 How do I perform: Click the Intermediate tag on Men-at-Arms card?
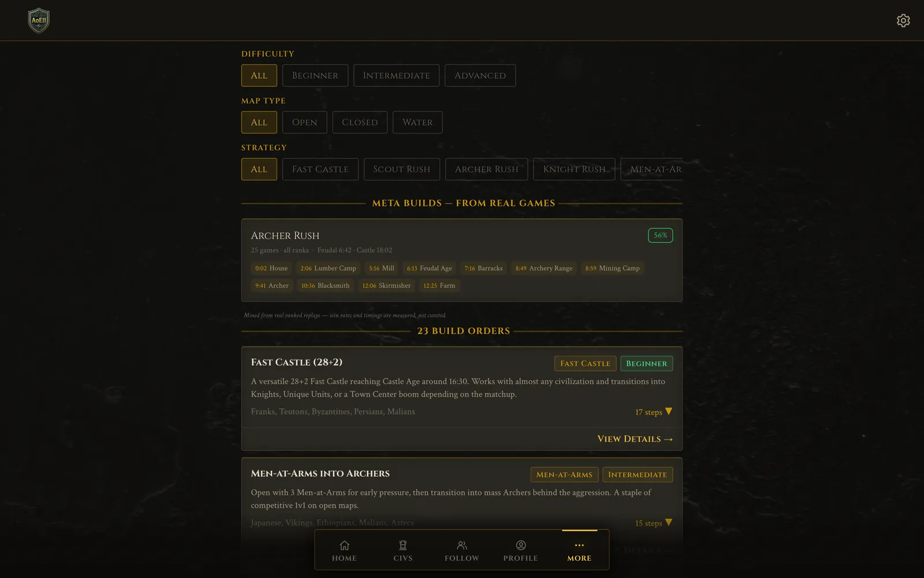coord(638,475)
